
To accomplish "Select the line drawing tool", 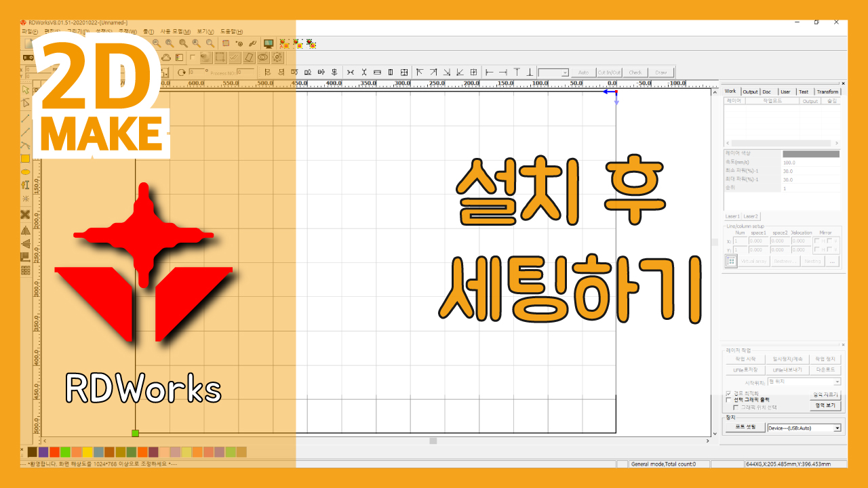I will point(26,117).
